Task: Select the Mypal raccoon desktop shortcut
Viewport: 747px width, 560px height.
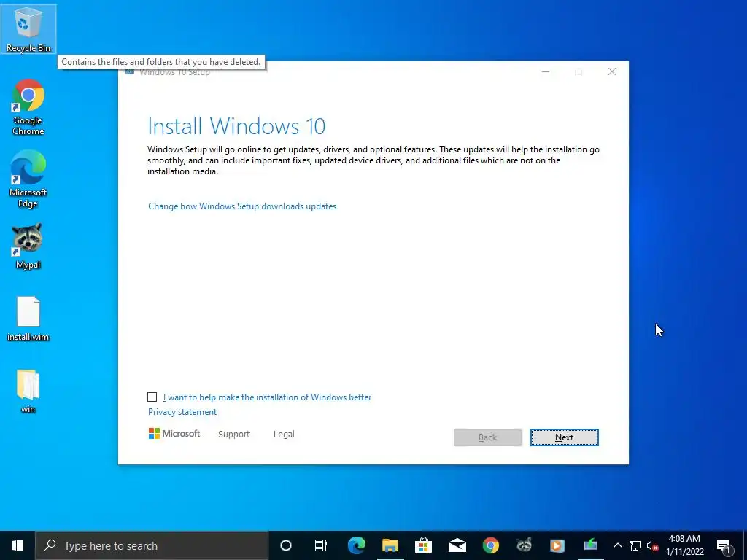Action: [28, 246]
